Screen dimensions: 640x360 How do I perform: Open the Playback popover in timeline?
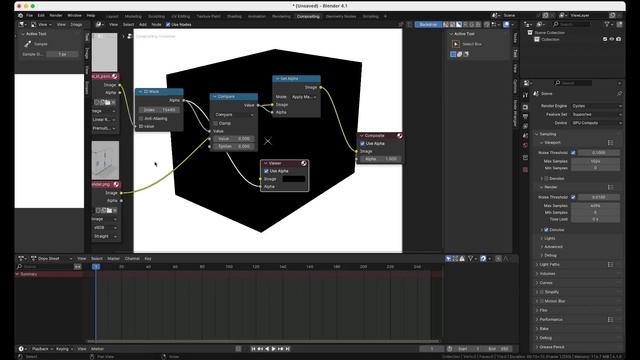coord(42,349)
